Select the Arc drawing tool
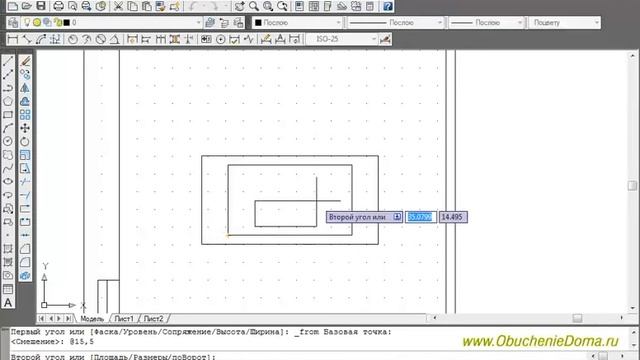 8,128
